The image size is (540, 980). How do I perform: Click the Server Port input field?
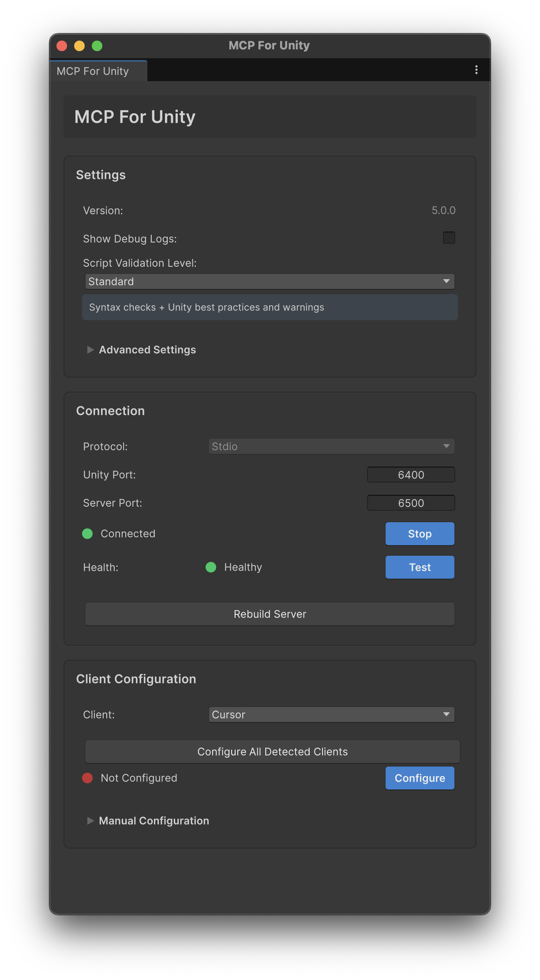[x=411, y=503]
